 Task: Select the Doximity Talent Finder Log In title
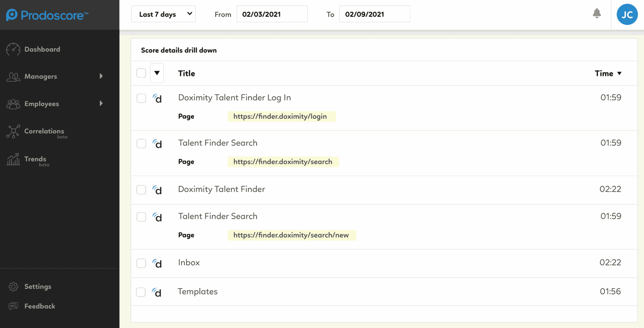click(234, 97)
